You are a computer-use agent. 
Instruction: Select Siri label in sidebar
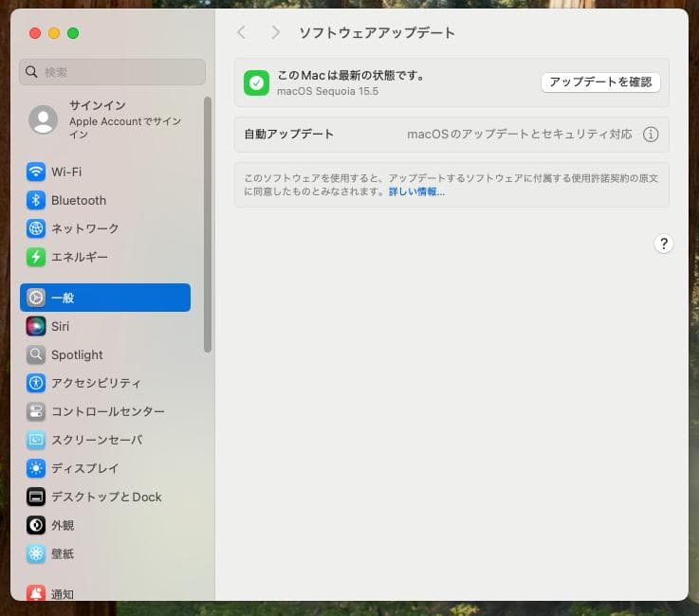60,326
